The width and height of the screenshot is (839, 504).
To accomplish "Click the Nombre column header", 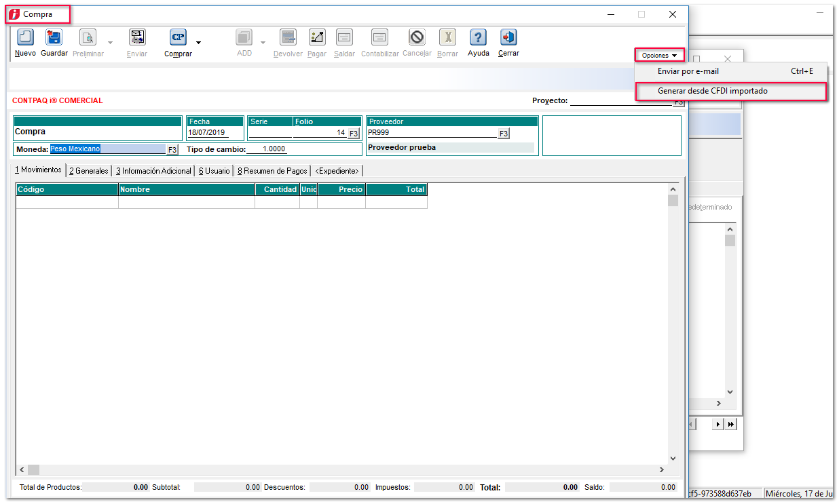I will click(x=187, y=190).
